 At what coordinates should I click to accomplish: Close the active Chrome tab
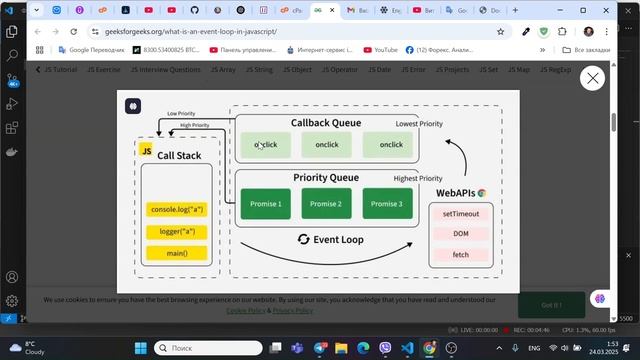[332, 10]
